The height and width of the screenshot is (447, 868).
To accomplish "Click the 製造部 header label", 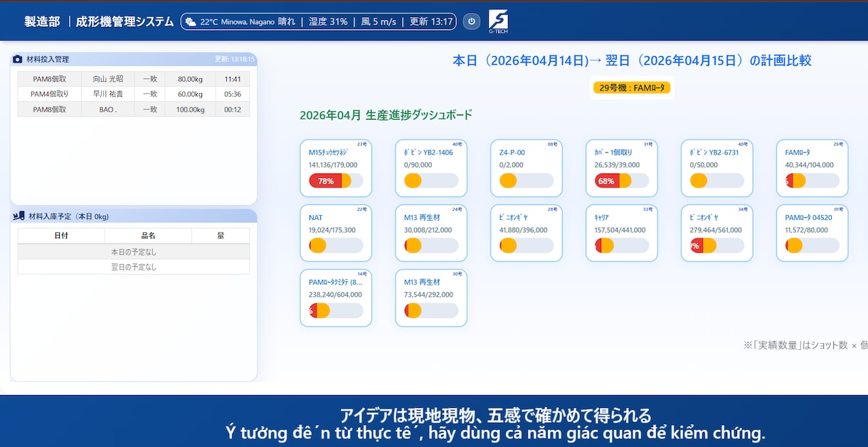I will [42, 21].
